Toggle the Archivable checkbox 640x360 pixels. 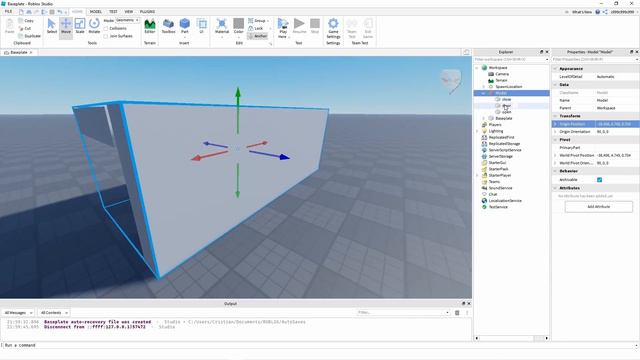pyautogui.click(x=599, y=180)
